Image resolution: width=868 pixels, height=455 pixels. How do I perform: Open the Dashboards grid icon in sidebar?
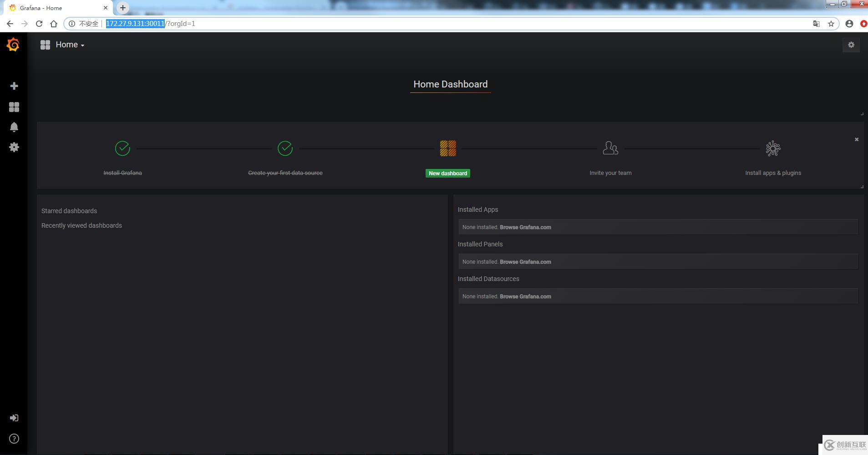(14, 107)
